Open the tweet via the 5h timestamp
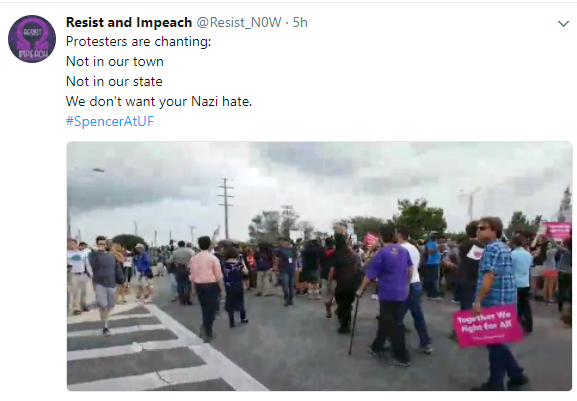The width and height of the screenshot is (577, 401). pos(300,22)
